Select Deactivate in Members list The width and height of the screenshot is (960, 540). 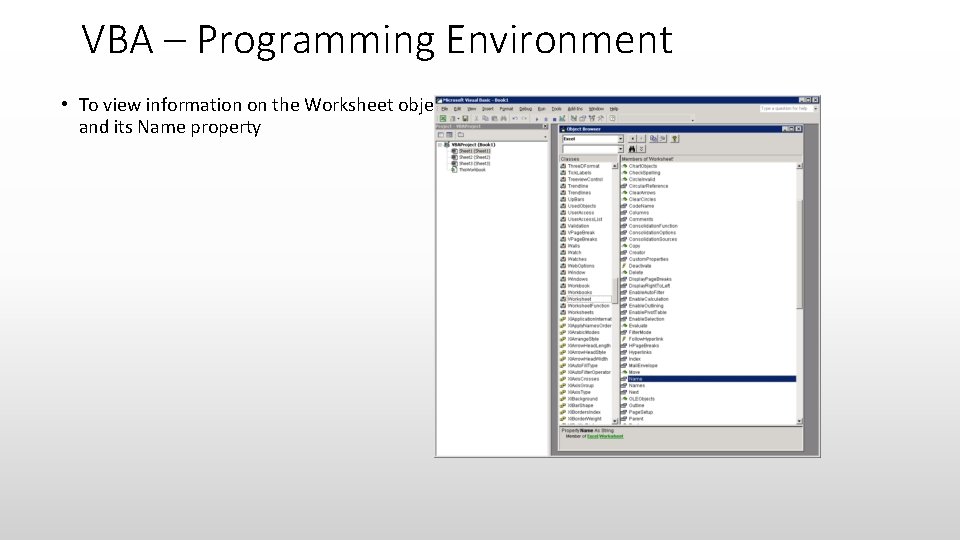click(x=640, y=266)
